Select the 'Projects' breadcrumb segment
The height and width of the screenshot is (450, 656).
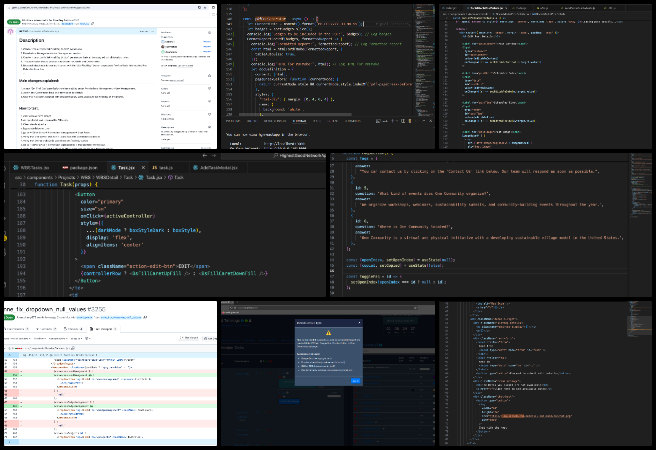tap(66, 177)
